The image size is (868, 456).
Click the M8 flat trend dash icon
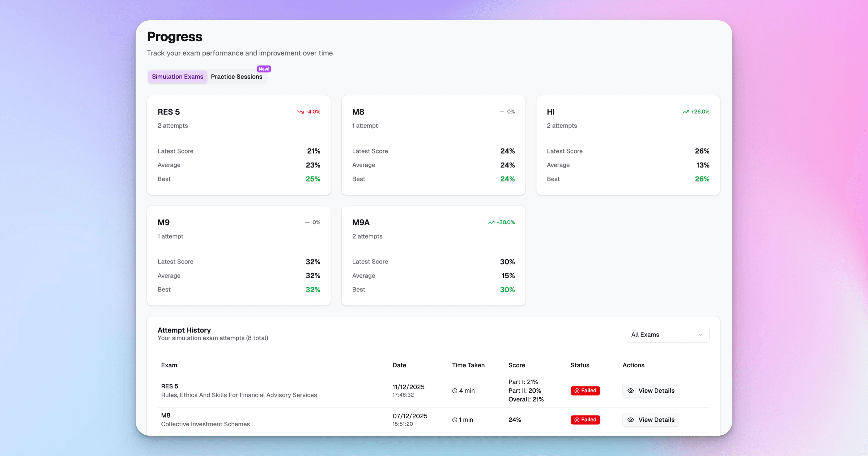[502, 112]
